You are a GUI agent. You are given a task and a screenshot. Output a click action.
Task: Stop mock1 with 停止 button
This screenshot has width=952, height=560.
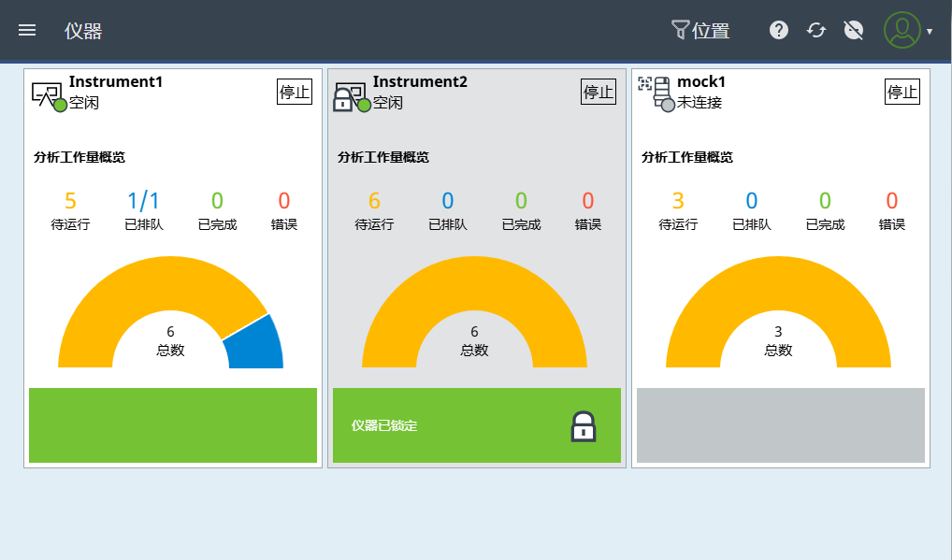click(x=902, y=92)
